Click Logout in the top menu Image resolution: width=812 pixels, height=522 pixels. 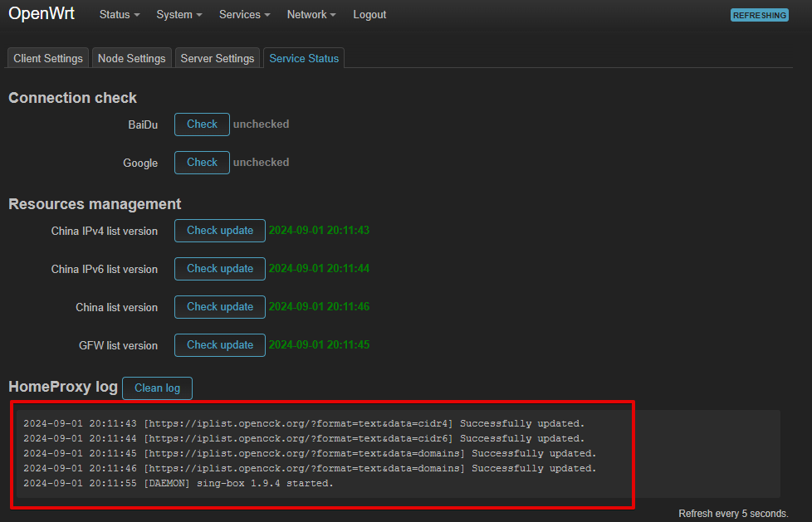tap(369, 14)
